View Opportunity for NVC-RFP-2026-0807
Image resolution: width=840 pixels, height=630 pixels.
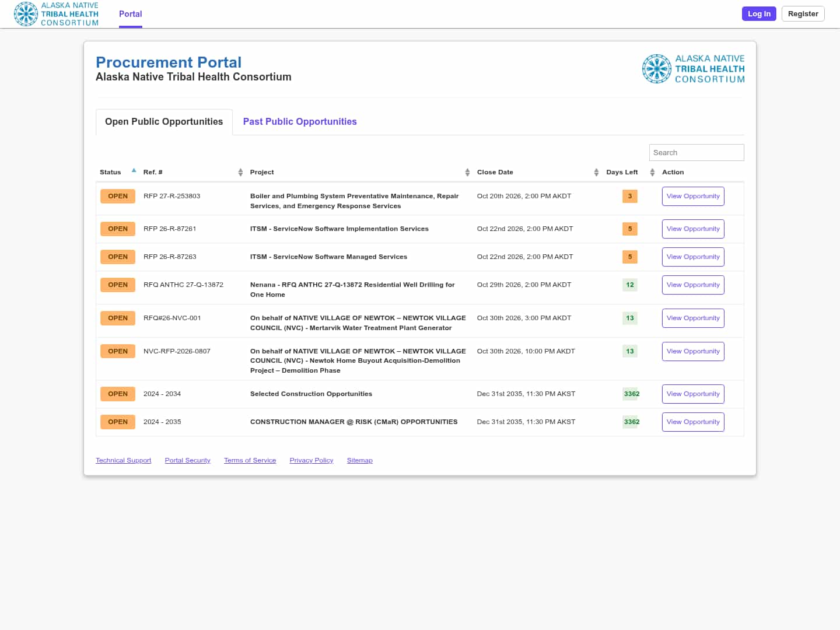693,351
